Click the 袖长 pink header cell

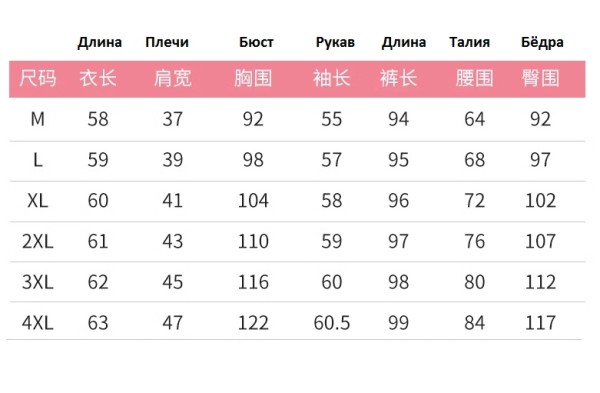click(x=331, y=78)
